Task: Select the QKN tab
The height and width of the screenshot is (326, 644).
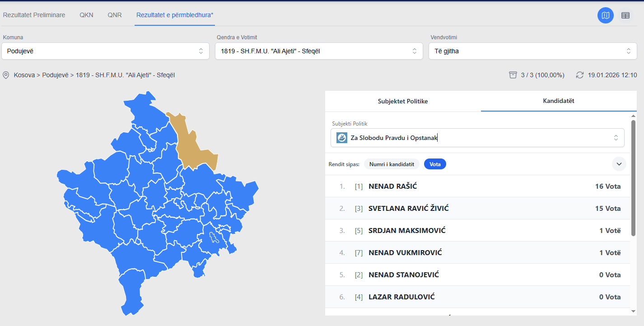Action: coord(86,15)
